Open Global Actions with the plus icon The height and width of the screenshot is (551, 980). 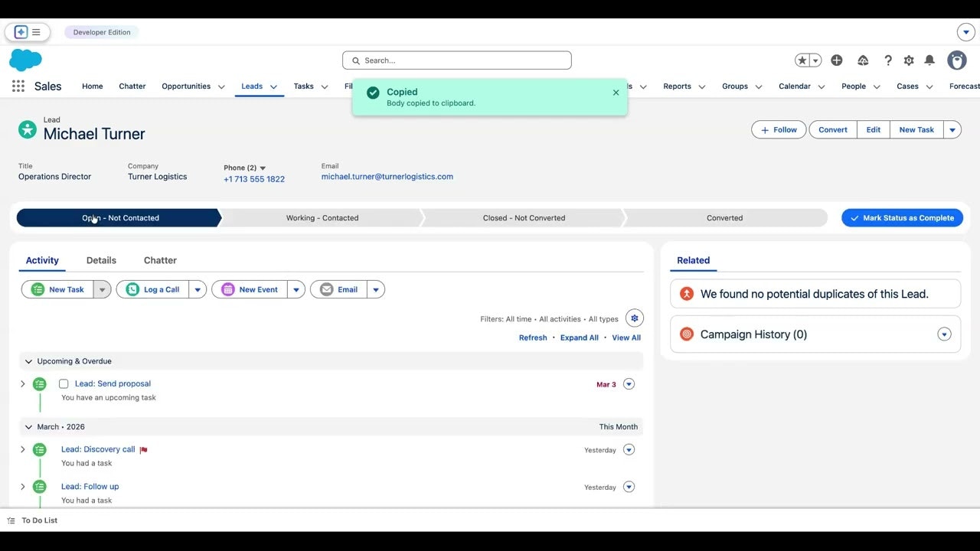836,60
